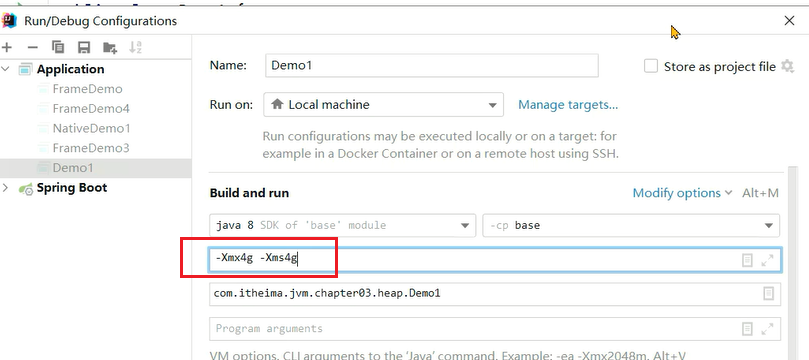This screenshot has width=809, height=360.
Task: Select the FrameDemo4 configuration
Action: point(91,109)
